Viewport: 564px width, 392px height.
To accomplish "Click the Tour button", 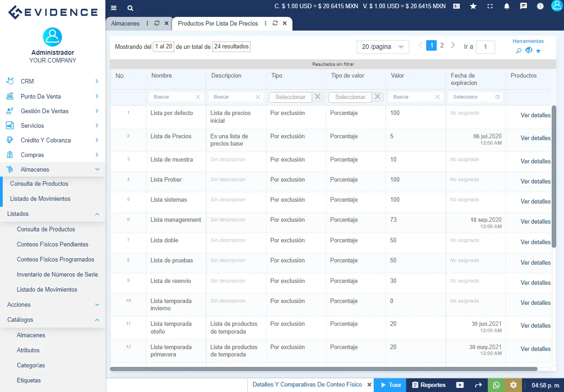I will (391, 385).
